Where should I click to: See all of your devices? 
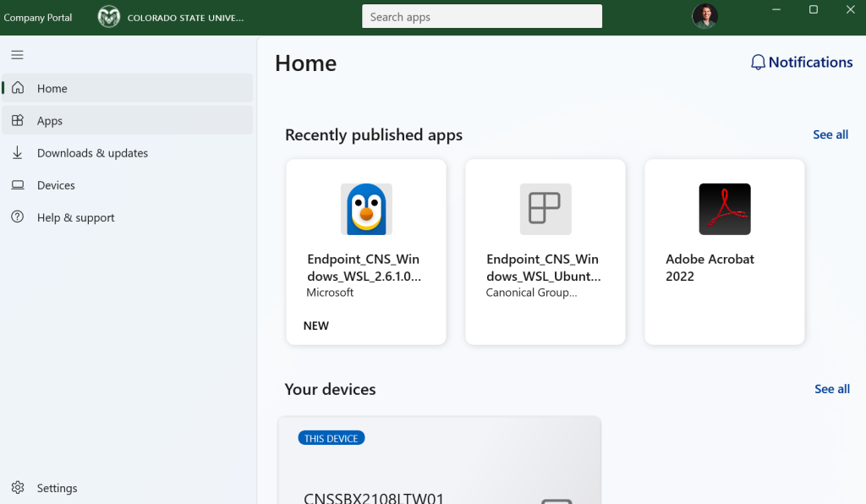[831, 389]
